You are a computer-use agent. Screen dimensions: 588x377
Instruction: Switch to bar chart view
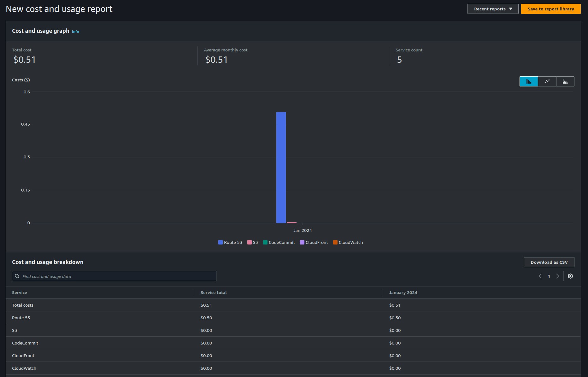point(529,81)
